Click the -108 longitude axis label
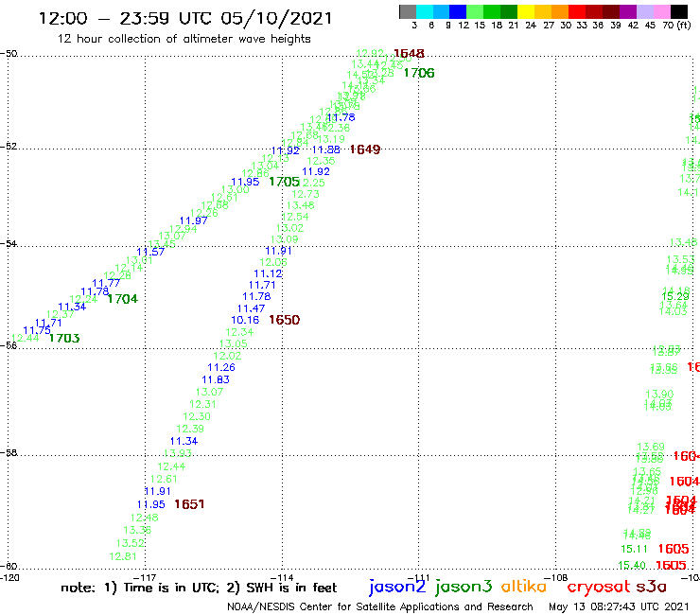The image size is (700, 615). coord(556,577)
